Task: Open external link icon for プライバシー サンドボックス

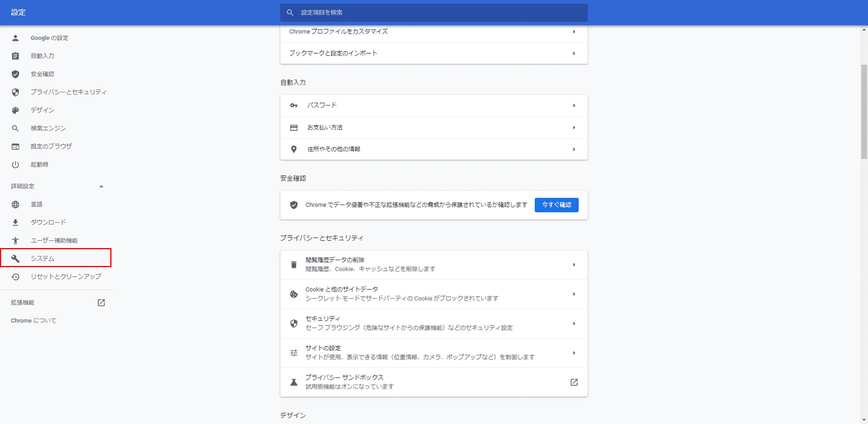Action: coord(574,382)
